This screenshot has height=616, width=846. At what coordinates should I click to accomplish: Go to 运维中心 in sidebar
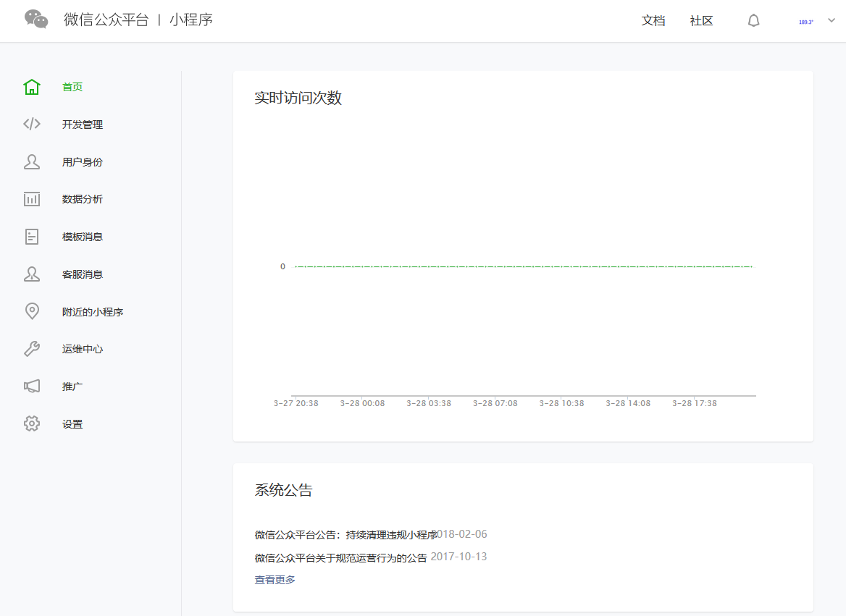pos(82,349)
